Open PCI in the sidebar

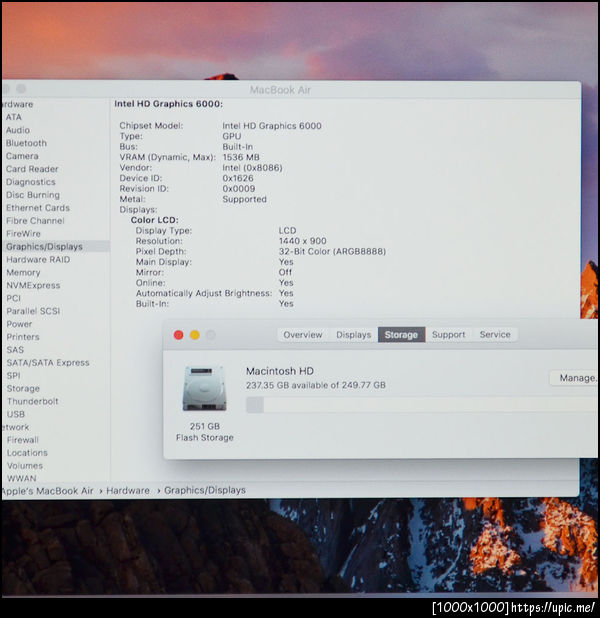[13, 298]
